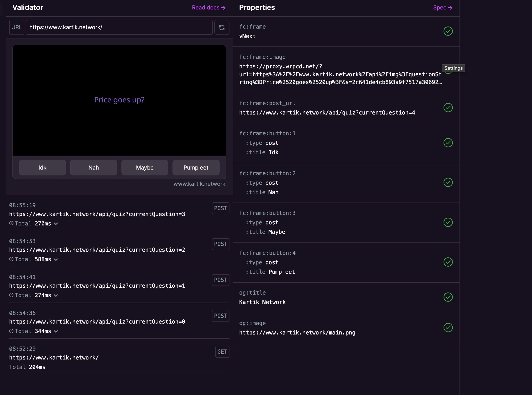Image resolution: width=532 pixels, height=395 pixels.
Task: Click the POST badge for currentQuestion=0
Action: 220,316
